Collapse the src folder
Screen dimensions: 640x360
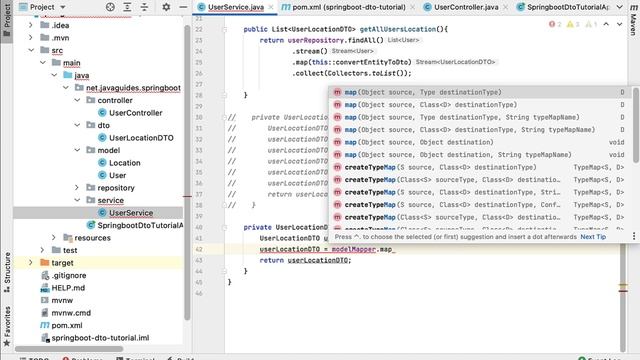coord(31,50)
